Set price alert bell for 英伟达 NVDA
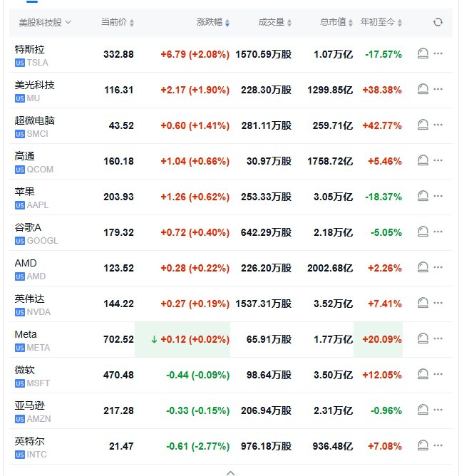Screen dimensions: 469x476 [423, 303]
